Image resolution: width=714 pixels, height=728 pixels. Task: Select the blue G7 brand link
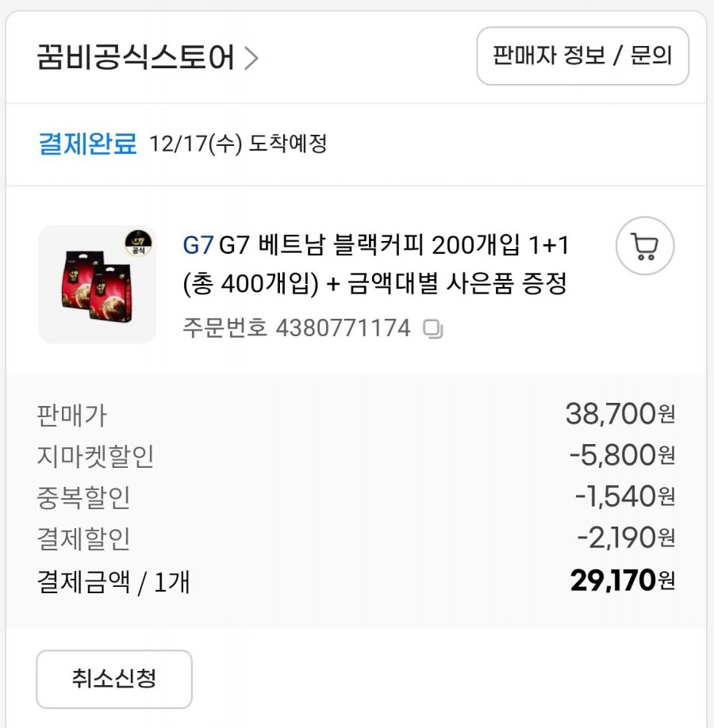[198, 246]
